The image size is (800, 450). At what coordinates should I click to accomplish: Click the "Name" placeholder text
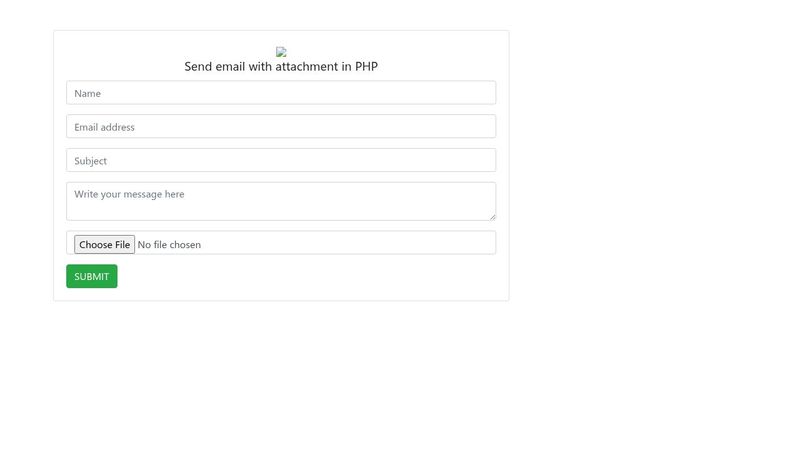click(88, 93)
